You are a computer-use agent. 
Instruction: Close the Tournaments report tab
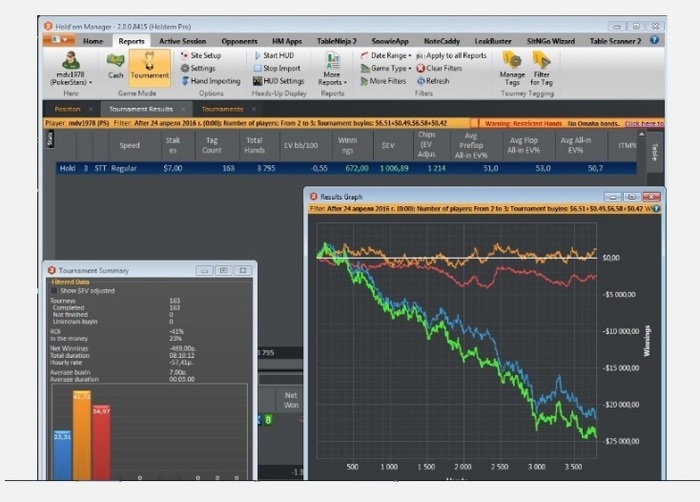[254, 109]
